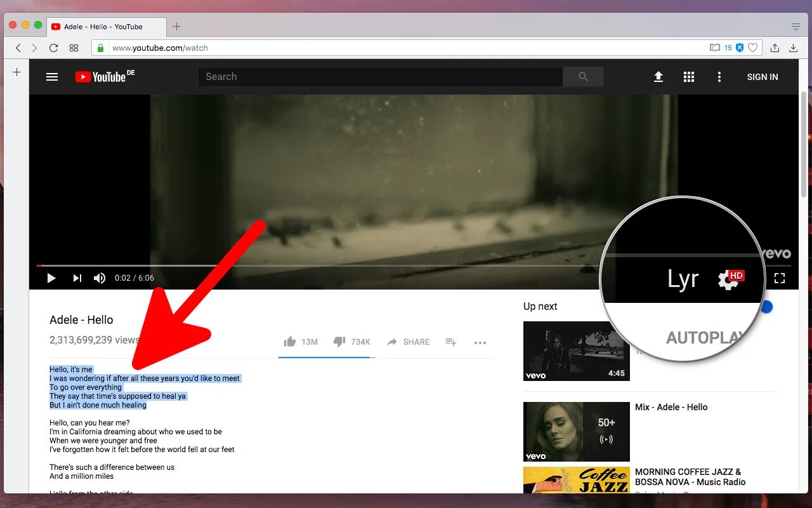The image size is (812, 508).
Task: Open the YouTube apps grid
Action: click(689, 77)
